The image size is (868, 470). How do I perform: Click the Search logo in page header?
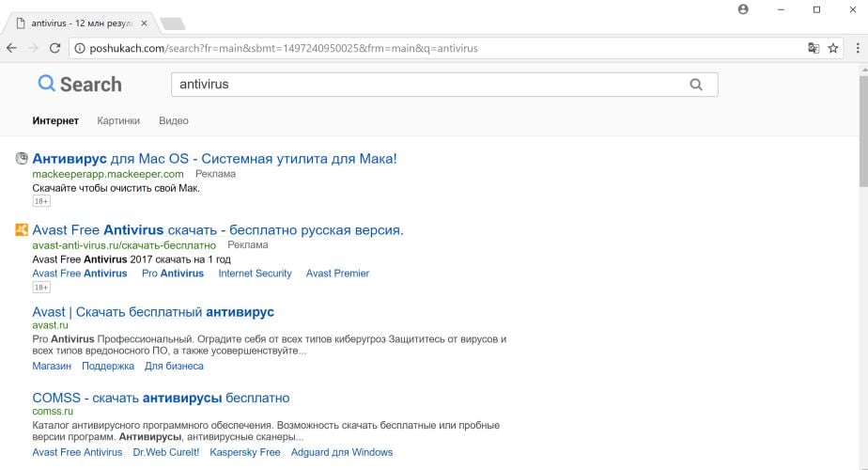pyautogui.click(x=80, y=85)
